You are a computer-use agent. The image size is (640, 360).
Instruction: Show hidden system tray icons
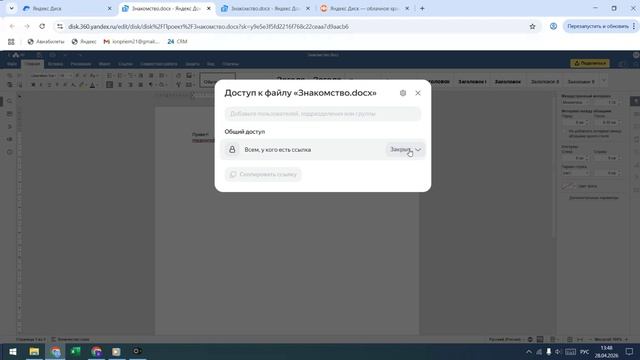pos(529,351)
